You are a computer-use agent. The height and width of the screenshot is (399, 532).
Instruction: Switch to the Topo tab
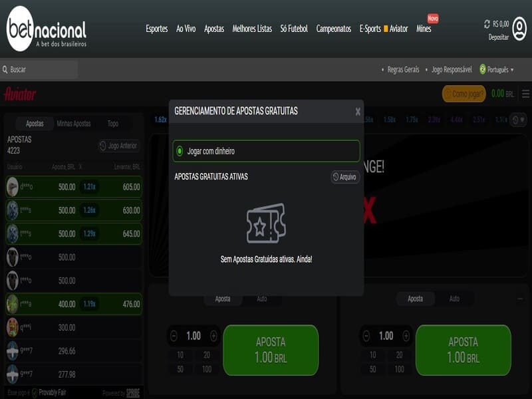[113, 124]
